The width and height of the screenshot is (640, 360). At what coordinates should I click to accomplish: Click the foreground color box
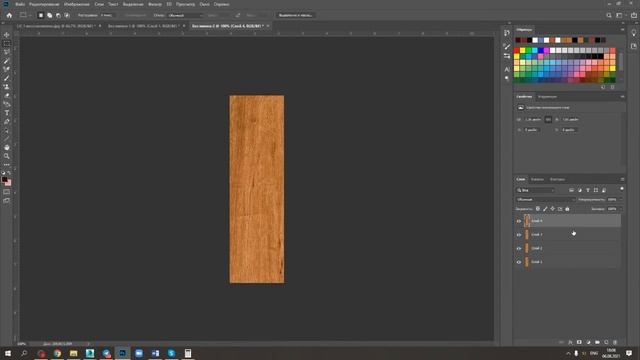coord(4,180)
